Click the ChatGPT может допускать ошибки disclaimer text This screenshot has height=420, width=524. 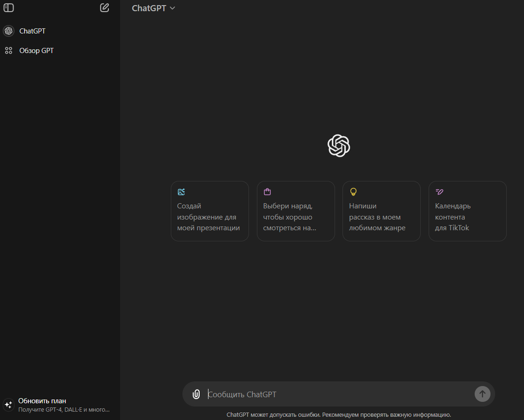[x=339, y=415]
